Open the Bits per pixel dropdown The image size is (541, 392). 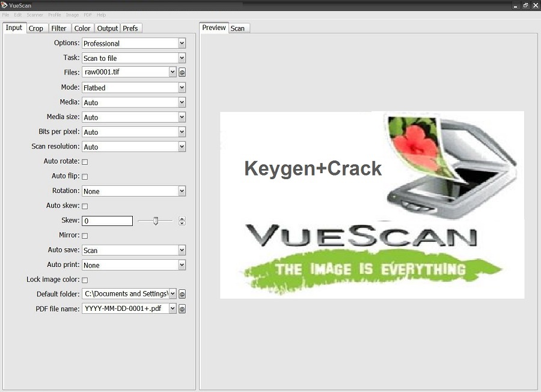point(134,132)
